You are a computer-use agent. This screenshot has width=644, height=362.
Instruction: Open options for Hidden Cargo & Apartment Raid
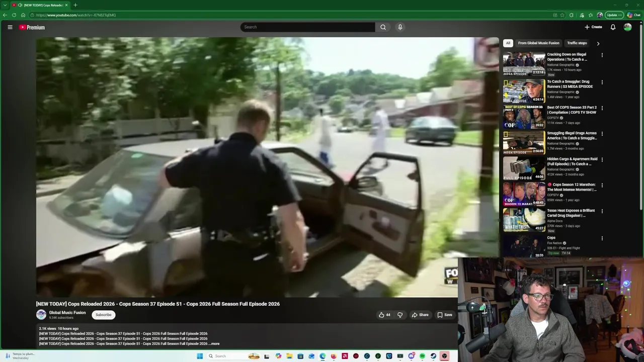click(x=602, y=159)
